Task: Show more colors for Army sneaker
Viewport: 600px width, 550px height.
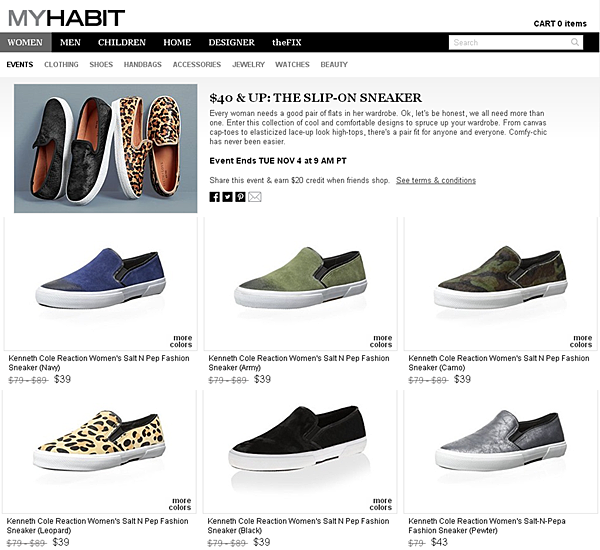Action: 381,341
